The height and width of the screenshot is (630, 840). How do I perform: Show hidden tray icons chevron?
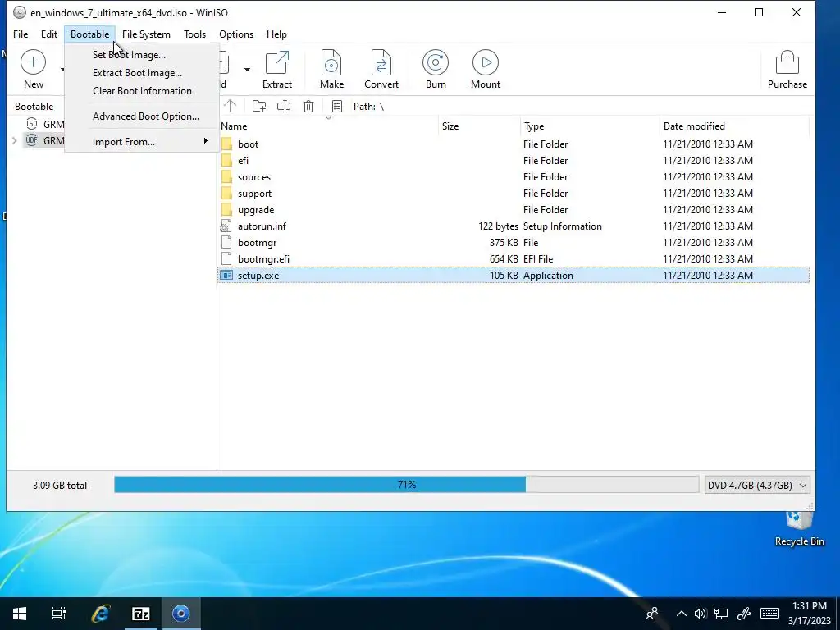[681, 614]
